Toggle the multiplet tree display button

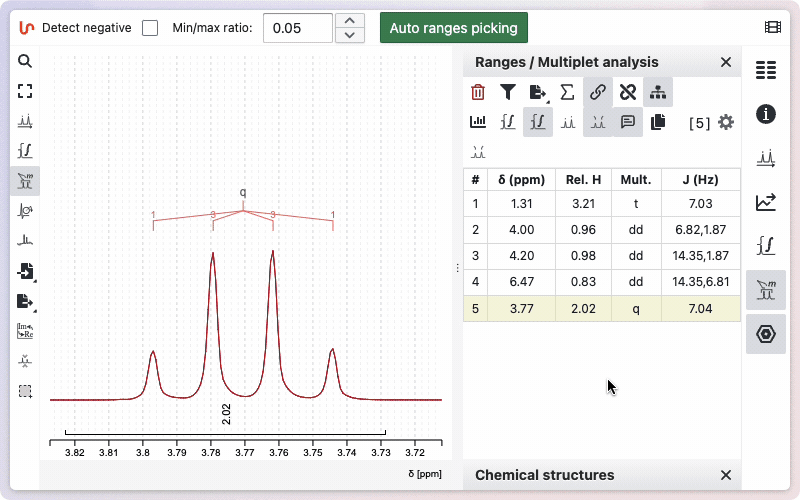[657, 93]
